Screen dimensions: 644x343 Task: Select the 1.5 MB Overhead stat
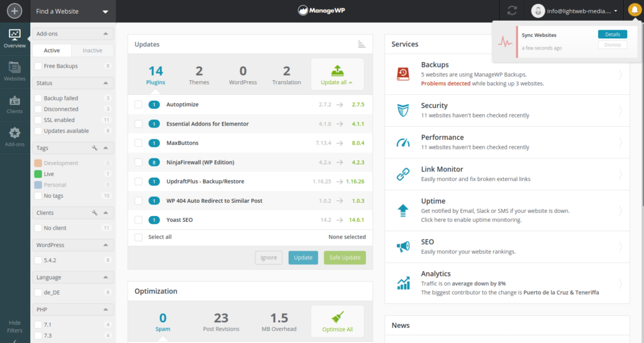279,322
